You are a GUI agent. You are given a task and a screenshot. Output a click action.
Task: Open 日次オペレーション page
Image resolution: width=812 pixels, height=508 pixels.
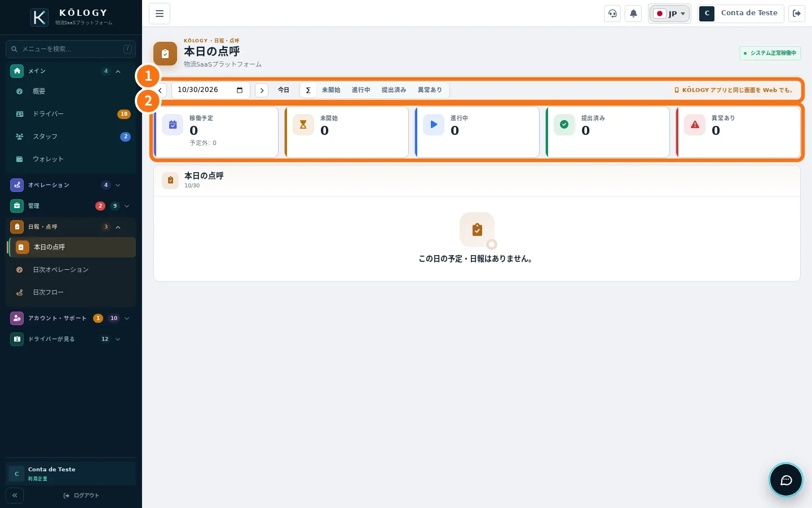(x=71, y=270)
